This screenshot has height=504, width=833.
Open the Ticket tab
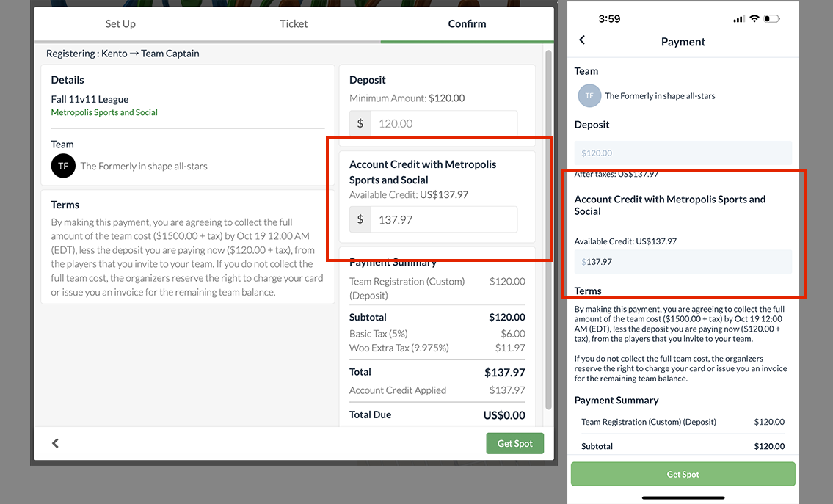[x=294, y=23]
